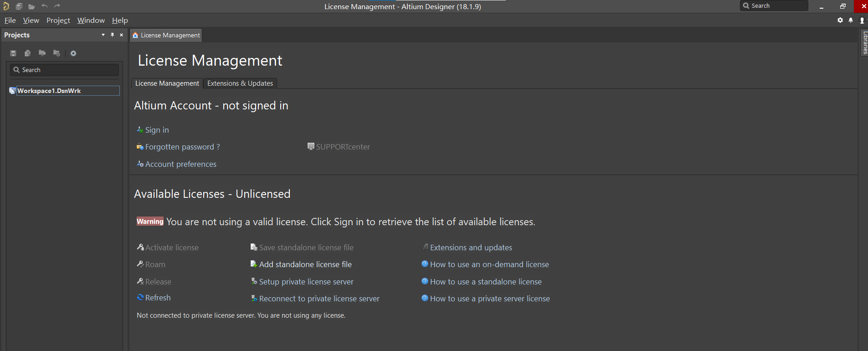The height and width of the screenshot is (351, 868).
Task: Open How to use a standalone license
Action: tap(485, 282)
